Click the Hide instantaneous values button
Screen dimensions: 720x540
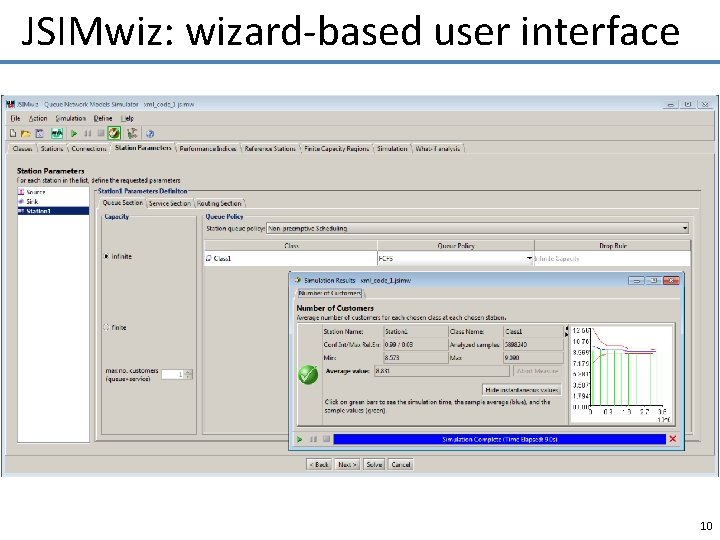(x=522, y=390)
